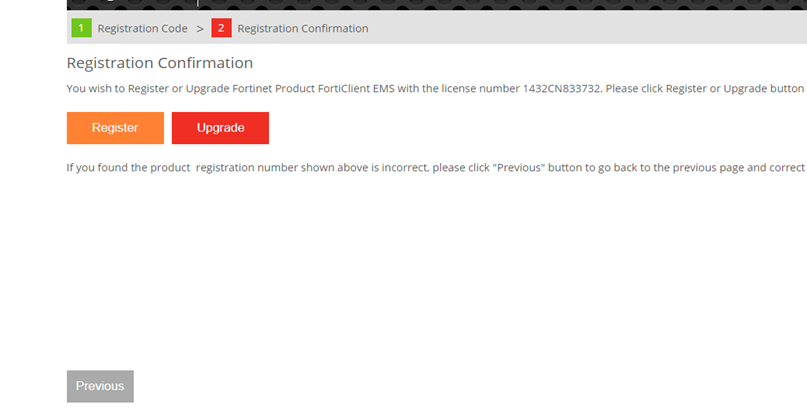
Task: Click the red step 2 badge
Action: coord(221,28)
